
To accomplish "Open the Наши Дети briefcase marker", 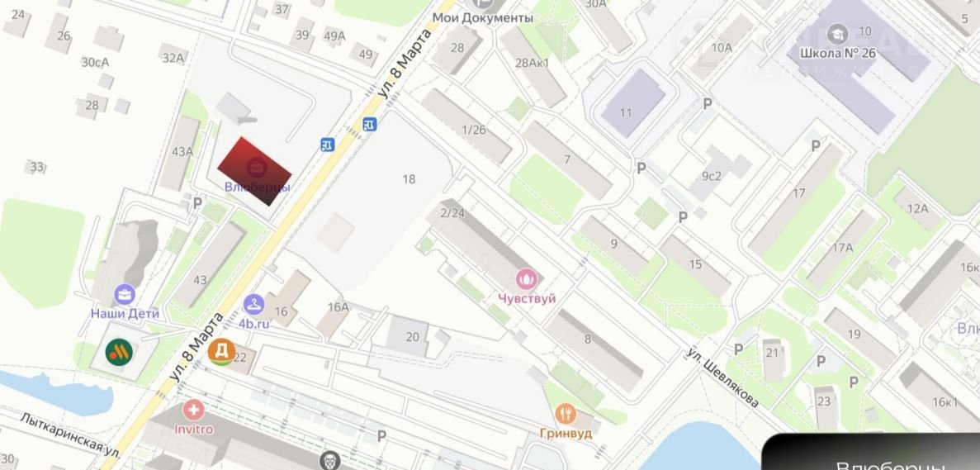I will pyautogui.click(x=125, y=294).
